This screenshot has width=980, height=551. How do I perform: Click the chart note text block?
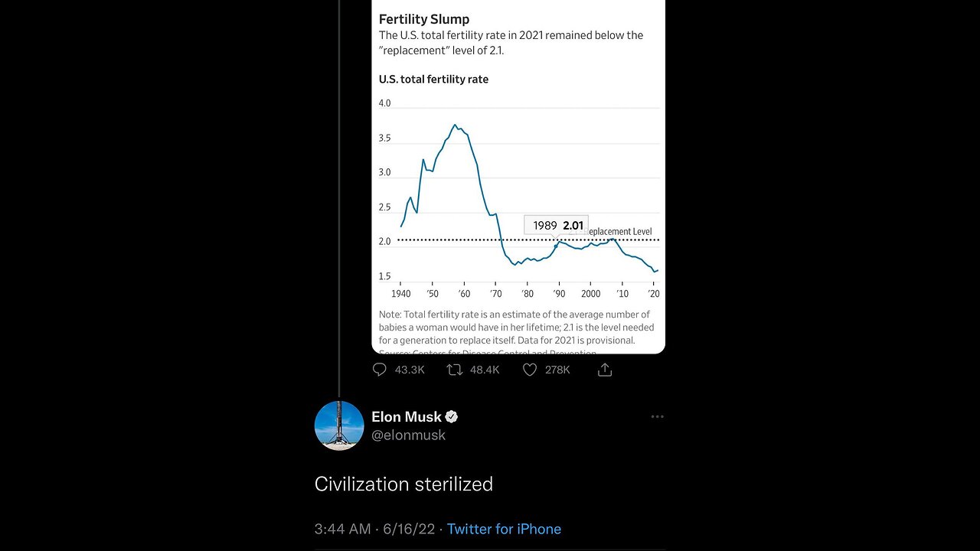517,331
